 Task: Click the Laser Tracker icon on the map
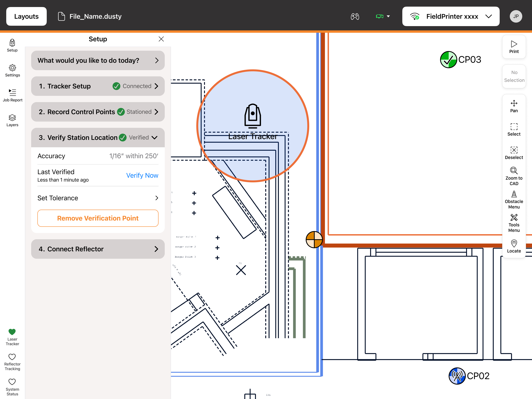point(253,116)
